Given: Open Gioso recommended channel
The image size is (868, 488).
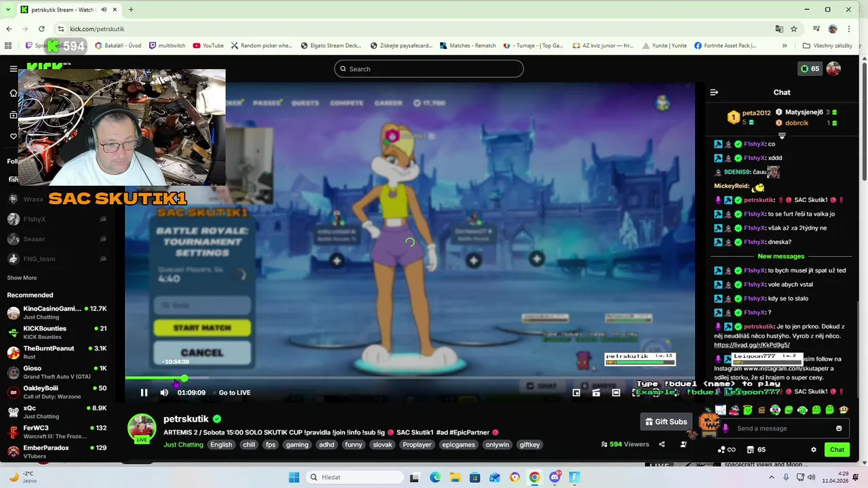Looking at the screenshot, I should [x=57, y=372].
